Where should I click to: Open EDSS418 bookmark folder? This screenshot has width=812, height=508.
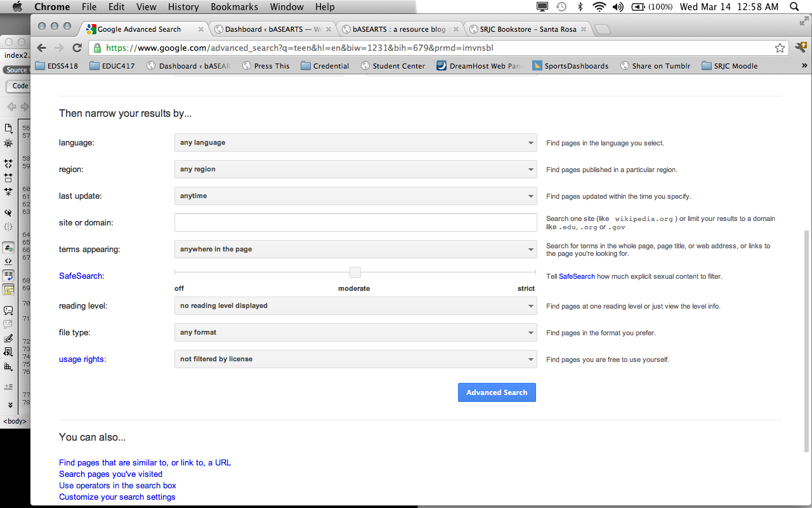point(57,65)
